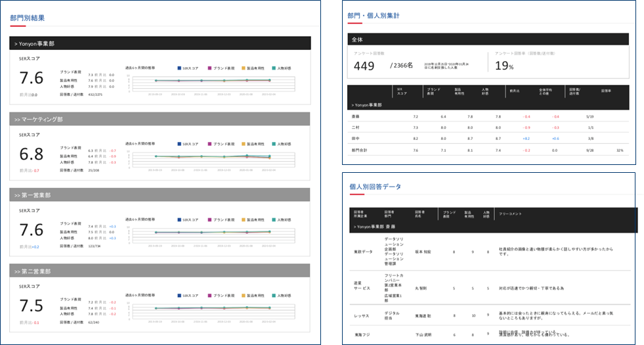Click ブランド表現 purple legend swatch in マーケティング部 chart

[x=210, y=144]
